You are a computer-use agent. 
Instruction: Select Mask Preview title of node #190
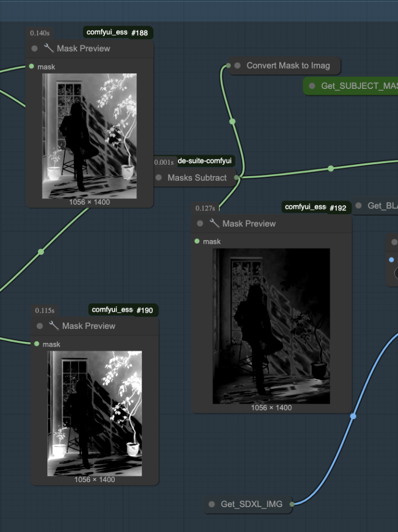89,326
